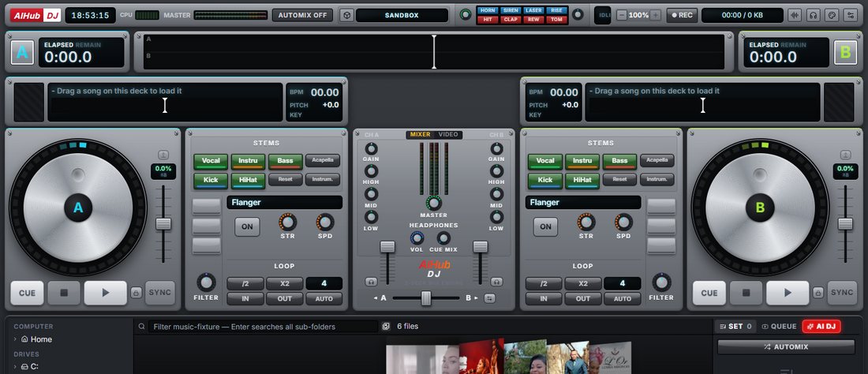Switch to the VIDEO tab
The height and width of the screenshot is (374, 868).
click(448, 134)
